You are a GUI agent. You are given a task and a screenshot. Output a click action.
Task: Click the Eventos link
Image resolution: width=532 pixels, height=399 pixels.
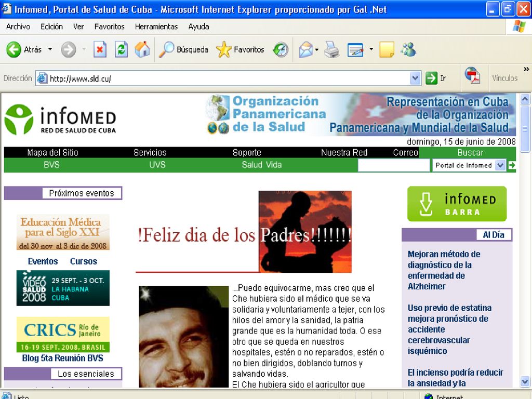click(43, 261)
